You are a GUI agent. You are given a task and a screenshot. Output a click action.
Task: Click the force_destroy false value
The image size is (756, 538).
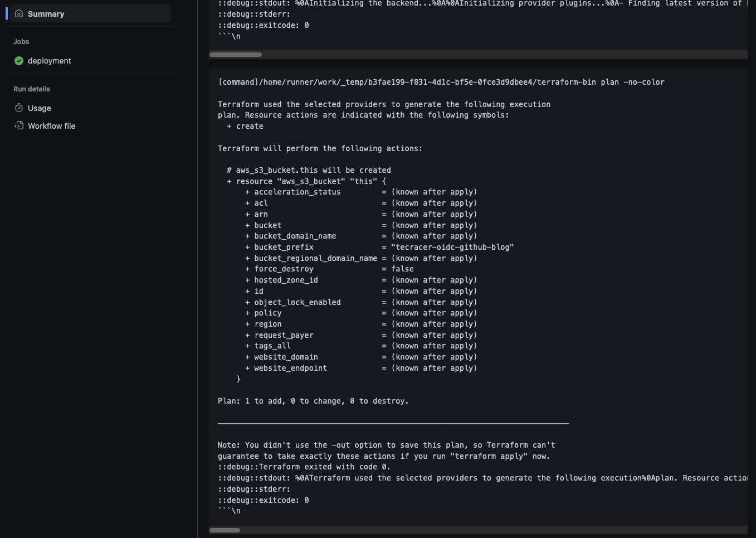(x=402, y=269)
